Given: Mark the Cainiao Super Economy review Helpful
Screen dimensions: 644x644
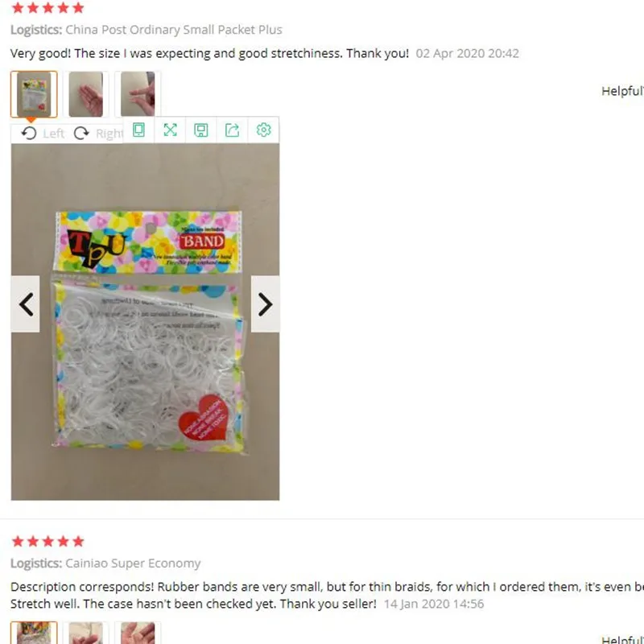Looking at the screenshot, I should point(622,639).
